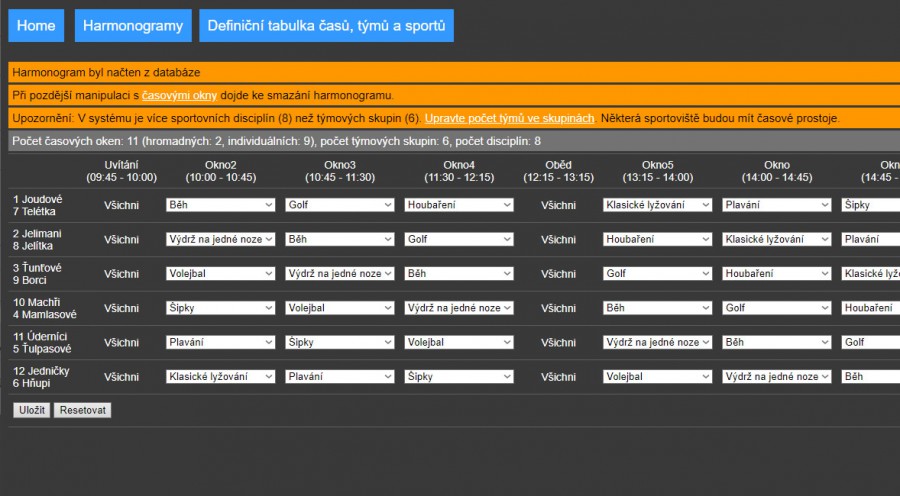The height and width of the screenshot is (496, 900).
Task: Click 'Upravte počet týmů ve skupinách' link
Action: (510, 118)
